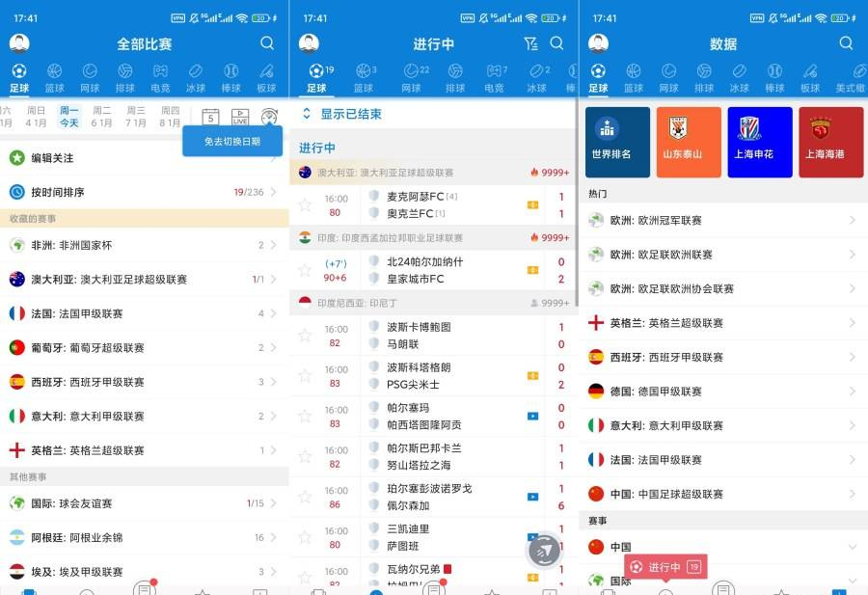Open 澳大利亚足球超级联赛 league header in 进行中
868x595 pixels.
[x=433, y=173]
